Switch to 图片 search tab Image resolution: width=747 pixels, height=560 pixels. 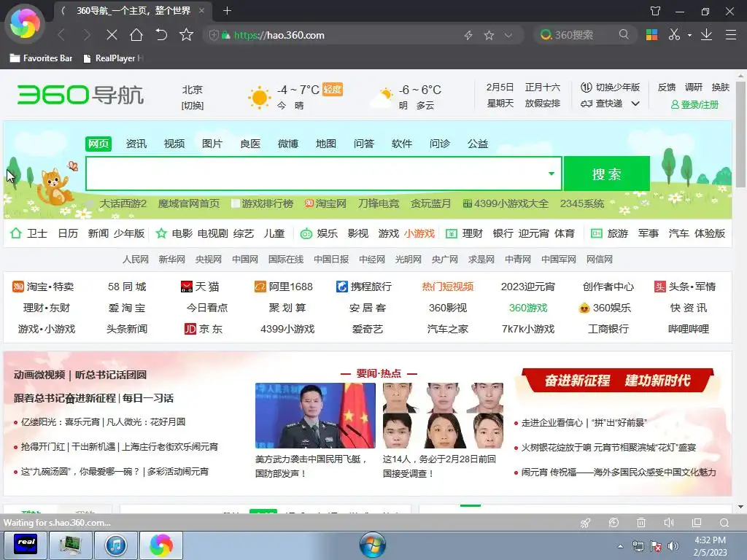(x=212, y=144)
